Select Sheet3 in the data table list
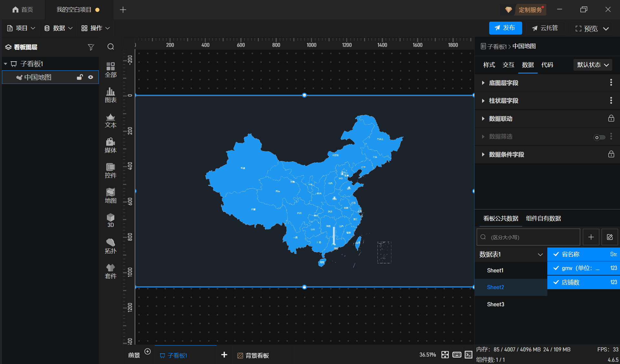The height and width of the screenshot is (364, 620). tap(495, 304)
